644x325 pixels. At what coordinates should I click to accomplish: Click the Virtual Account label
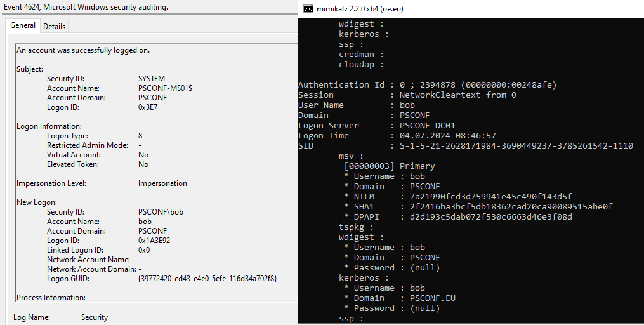74,154
